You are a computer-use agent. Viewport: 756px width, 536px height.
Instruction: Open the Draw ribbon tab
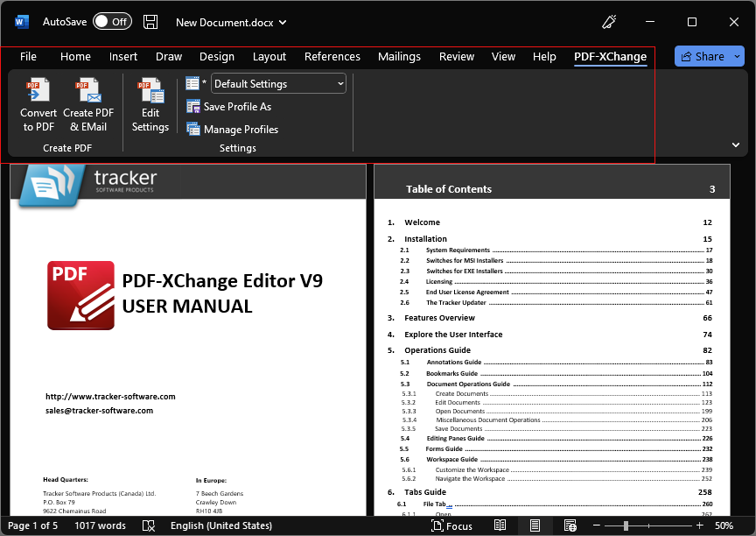[x=169, y=56]
